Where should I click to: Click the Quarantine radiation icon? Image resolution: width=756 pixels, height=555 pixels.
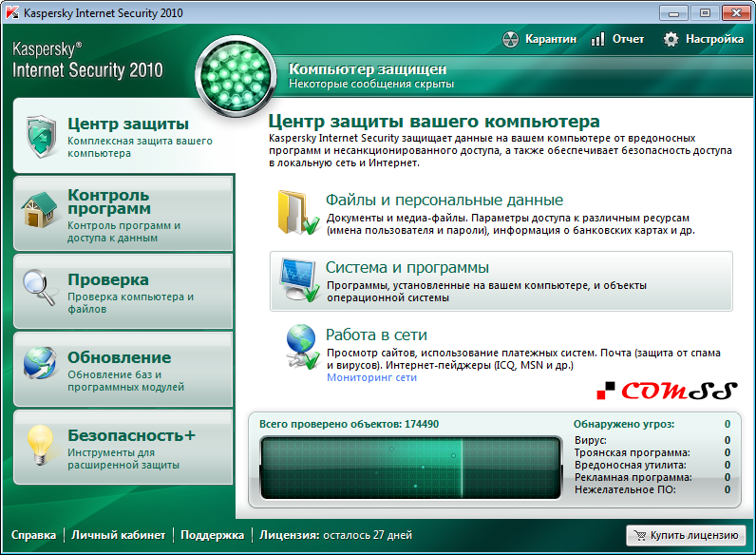point(509,39)
